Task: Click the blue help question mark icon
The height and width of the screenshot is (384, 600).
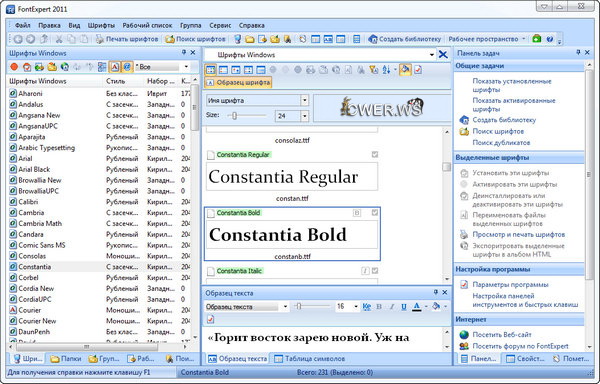Action: coord(550,39)
